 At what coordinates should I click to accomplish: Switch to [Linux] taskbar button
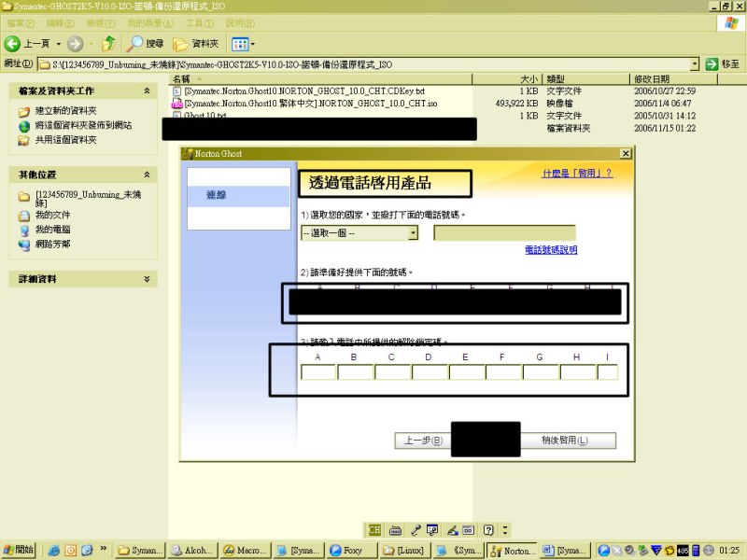[x=404, y=551]
